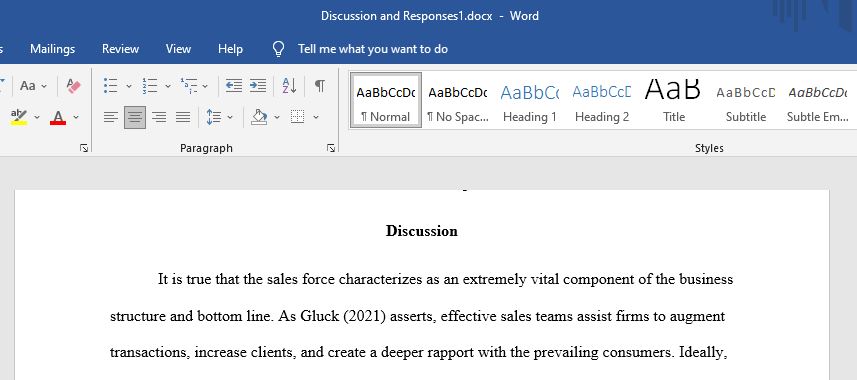Increase the paragraph indent

[258, 86]
